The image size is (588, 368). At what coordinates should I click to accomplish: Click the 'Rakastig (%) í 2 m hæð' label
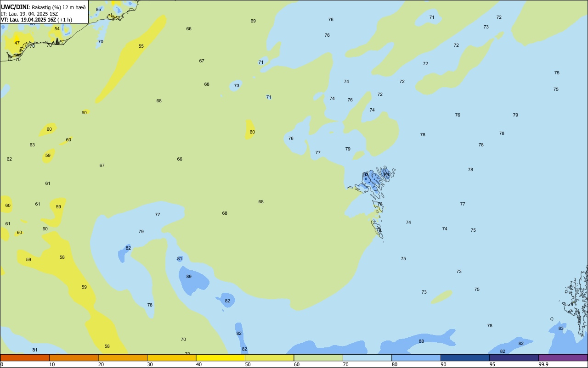(x=59, y=7)
